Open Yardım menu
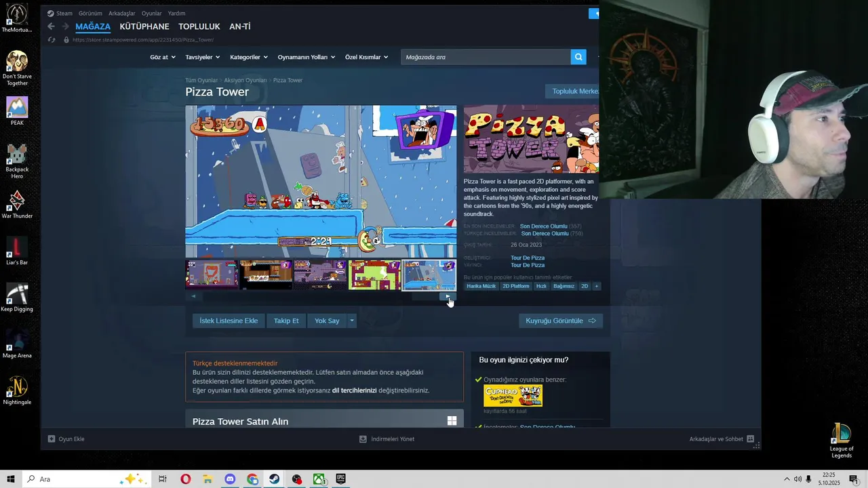 (176, 13)
